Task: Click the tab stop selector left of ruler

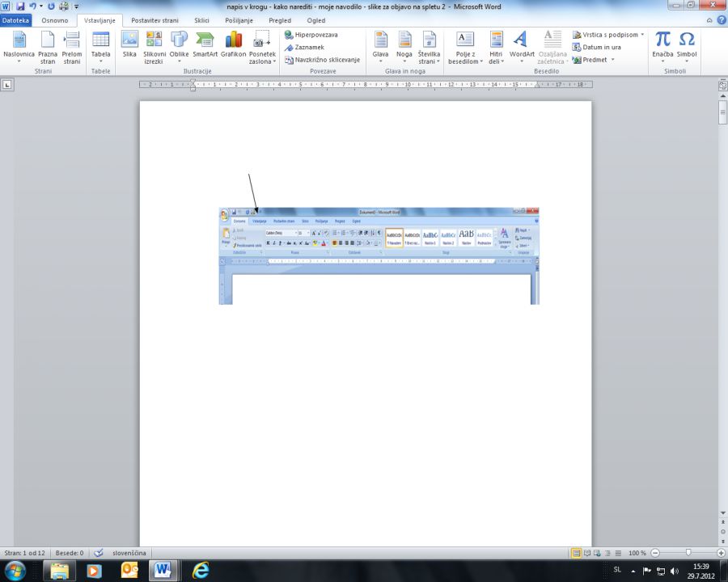Action: pos(7,84)
